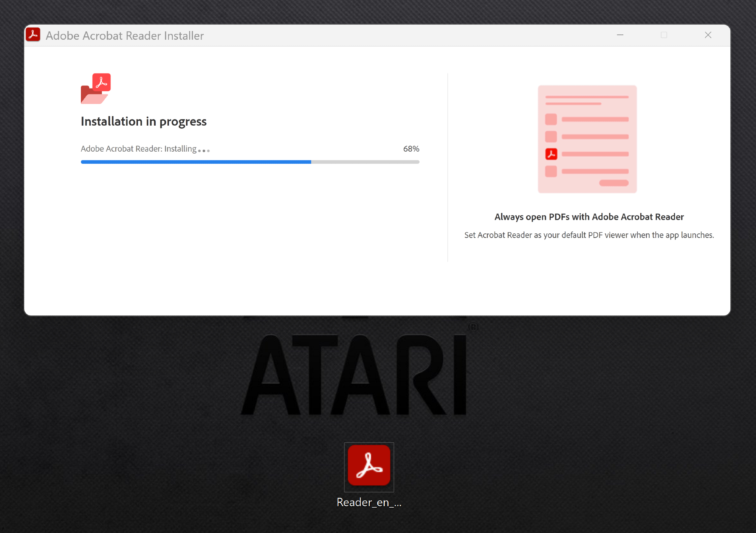Click the 'Adobe Acrobat Reader: Installing' status text
Viewport: 756px width, 533px height.
point(138,149)
